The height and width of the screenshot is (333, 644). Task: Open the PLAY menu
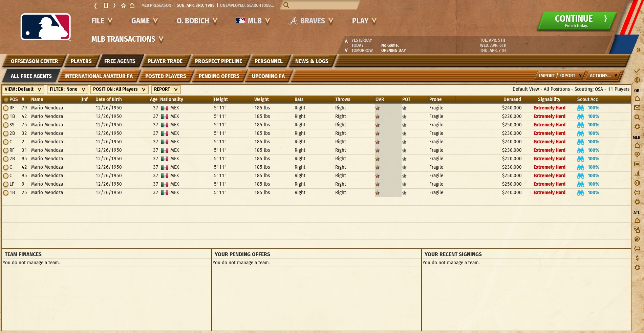364,21
